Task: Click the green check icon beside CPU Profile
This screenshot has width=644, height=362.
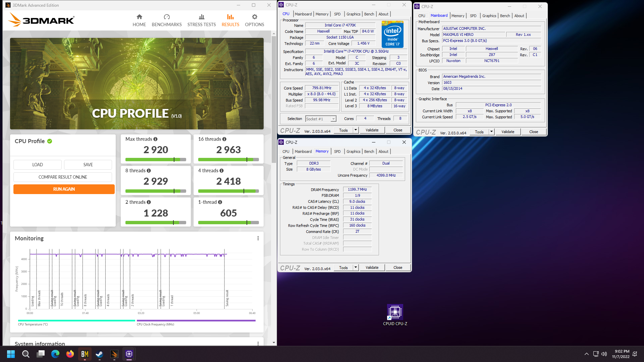Action: [50, 141]
